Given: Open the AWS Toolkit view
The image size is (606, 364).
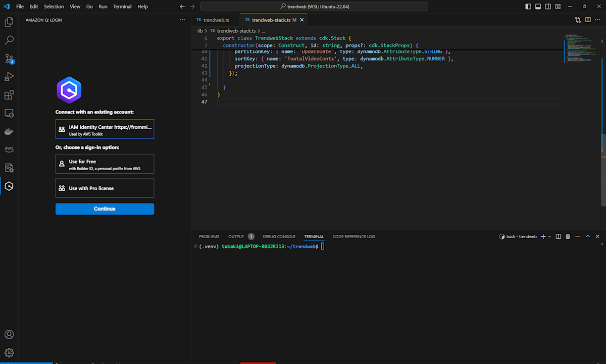Looking at the screenshot, I should (9, 149).
